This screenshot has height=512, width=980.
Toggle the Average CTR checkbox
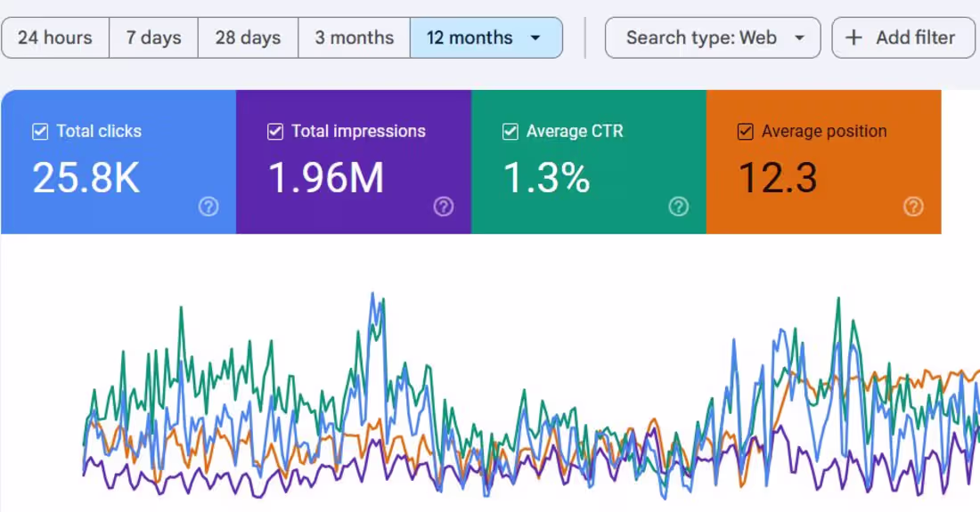(x=510, y=132)
